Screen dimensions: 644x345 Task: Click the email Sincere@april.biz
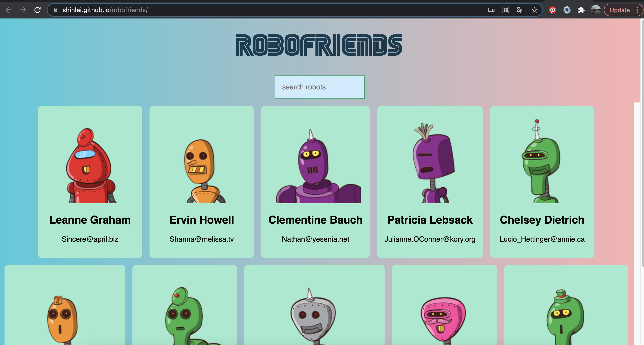point(90,239)
